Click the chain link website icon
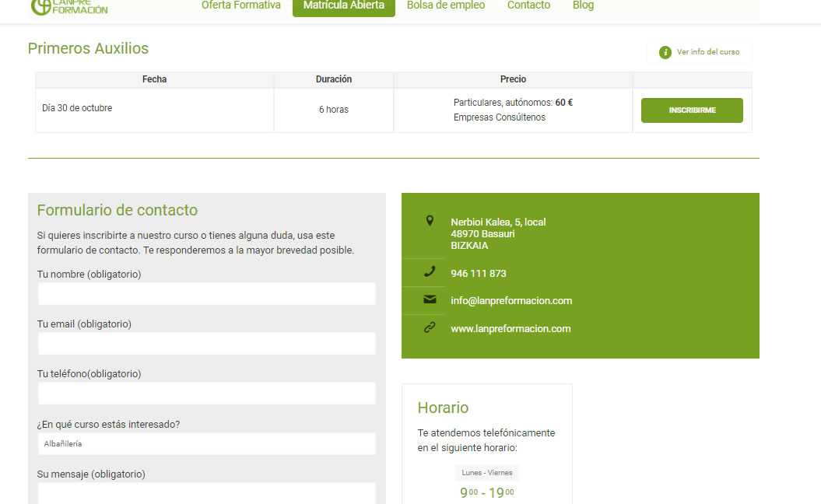This screenshot has width=821, height=504. (x=430, y=327)
